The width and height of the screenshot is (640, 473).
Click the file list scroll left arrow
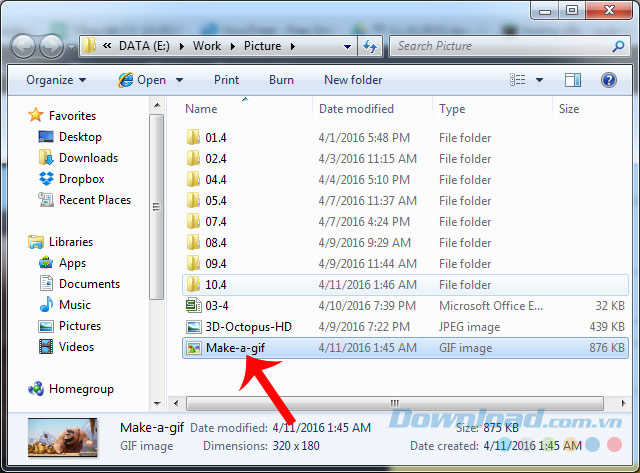click(x=176, y=404)
